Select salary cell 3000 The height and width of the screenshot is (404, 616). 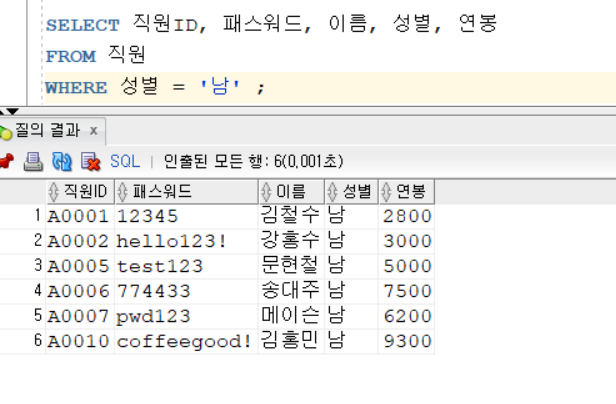click(407, 241)
